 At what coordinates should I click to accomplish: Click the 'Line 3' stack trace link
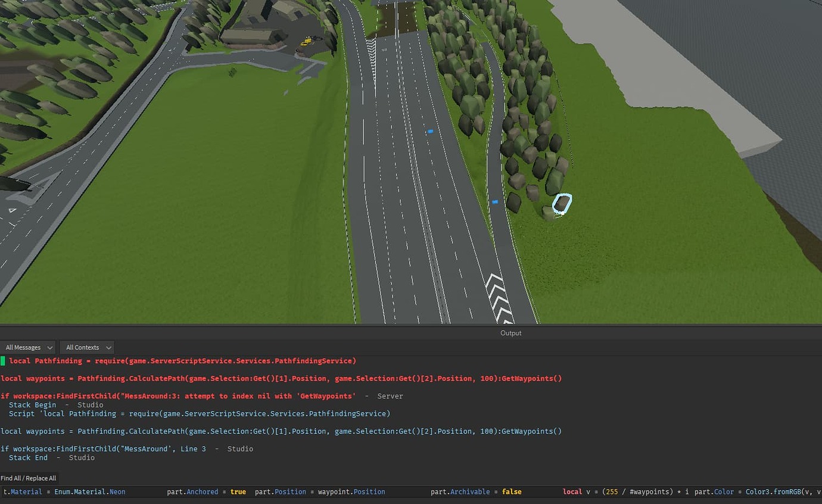click(x=192, y=449)
